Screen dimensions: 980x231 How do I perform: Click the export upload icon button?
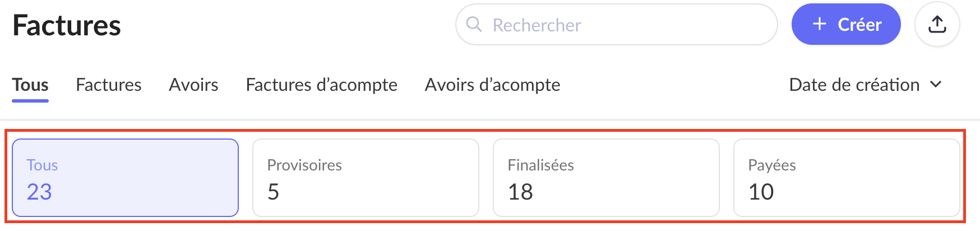point(937,24)
